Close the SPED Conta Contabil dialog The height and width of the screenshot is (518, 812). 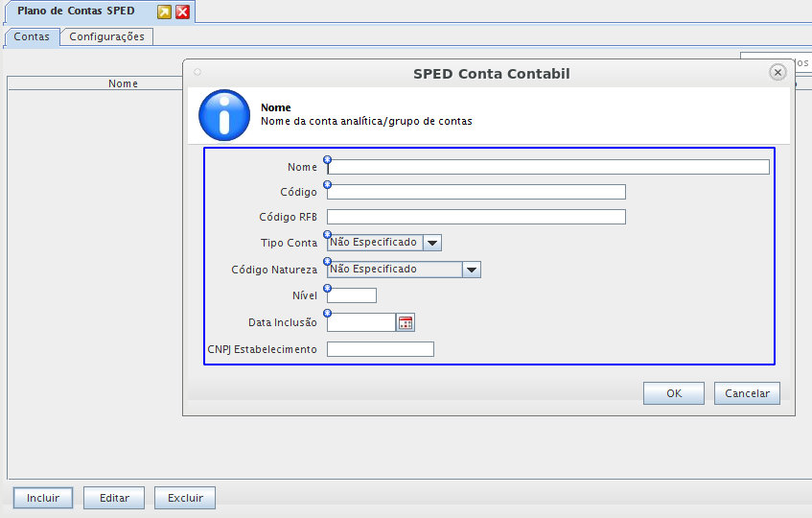point(777,73)
